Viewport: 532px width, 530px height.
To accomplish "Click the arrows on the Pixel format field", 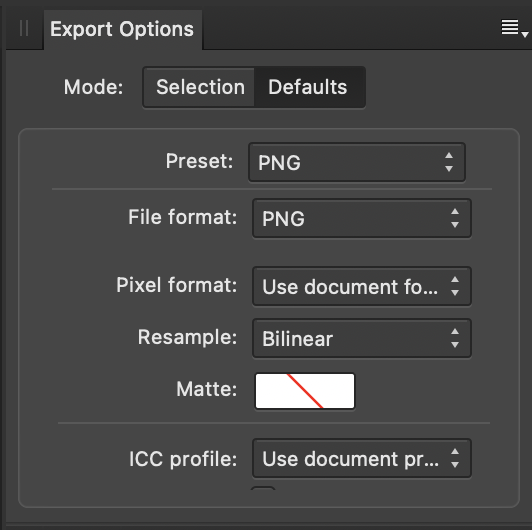I will point(455,286).
